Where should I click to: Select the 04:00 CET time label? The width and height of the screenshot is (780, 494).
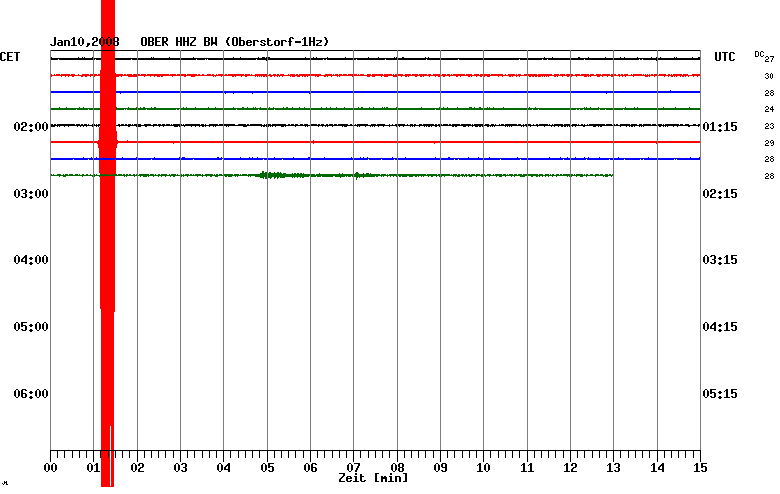pyautogui.click(x=31, y=260)
